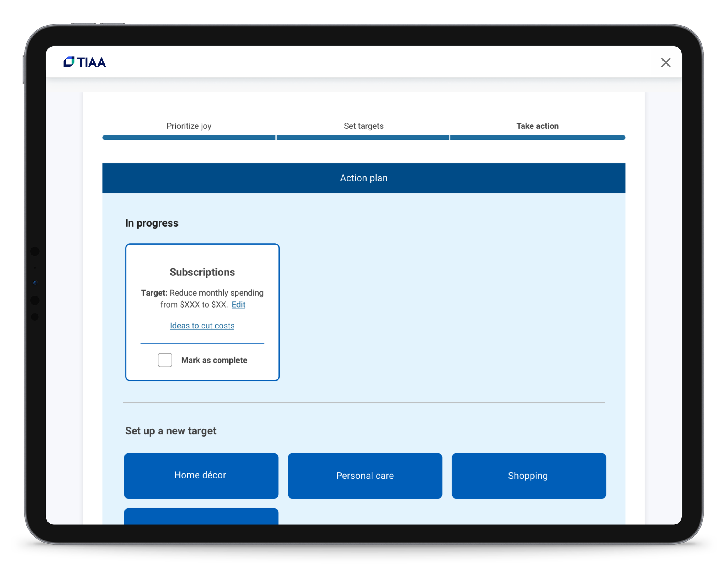Edit the Subscriptions spending target

(238, 304)
